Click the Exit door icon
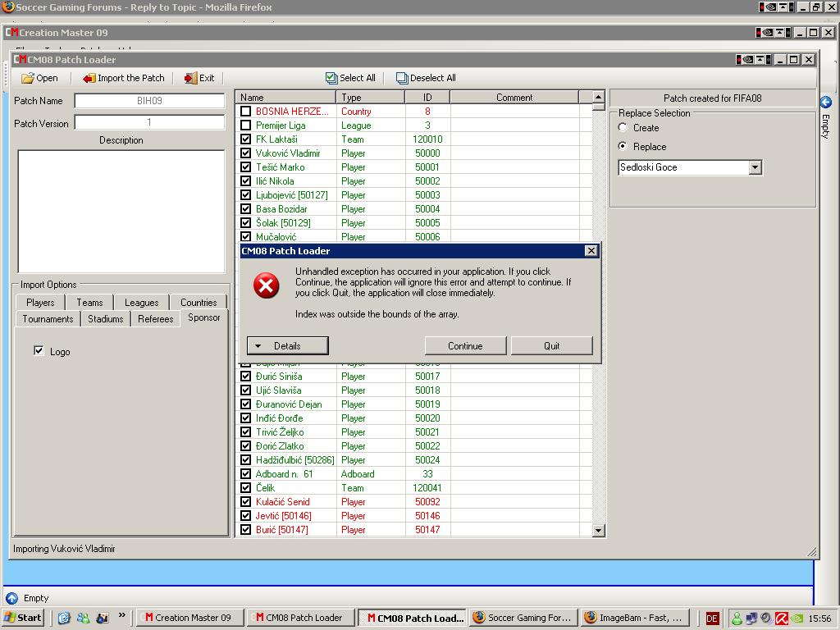 (190, 78)
